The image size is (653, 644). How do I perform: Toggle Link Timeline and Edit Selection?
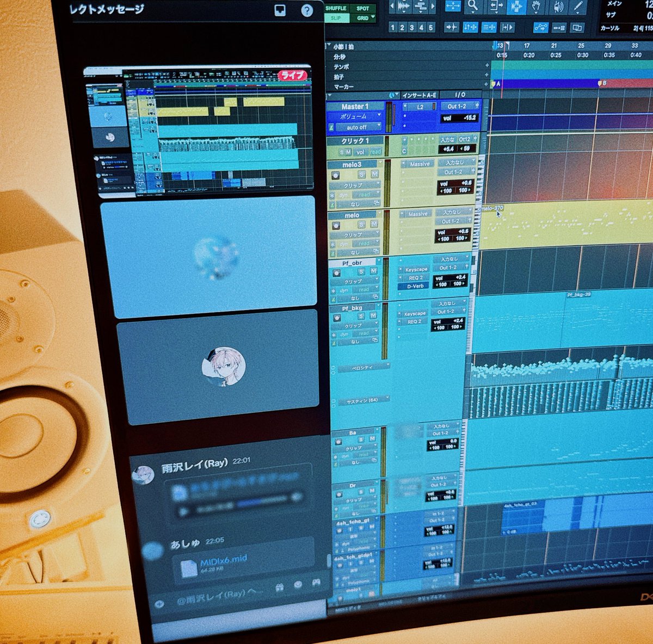470,27
